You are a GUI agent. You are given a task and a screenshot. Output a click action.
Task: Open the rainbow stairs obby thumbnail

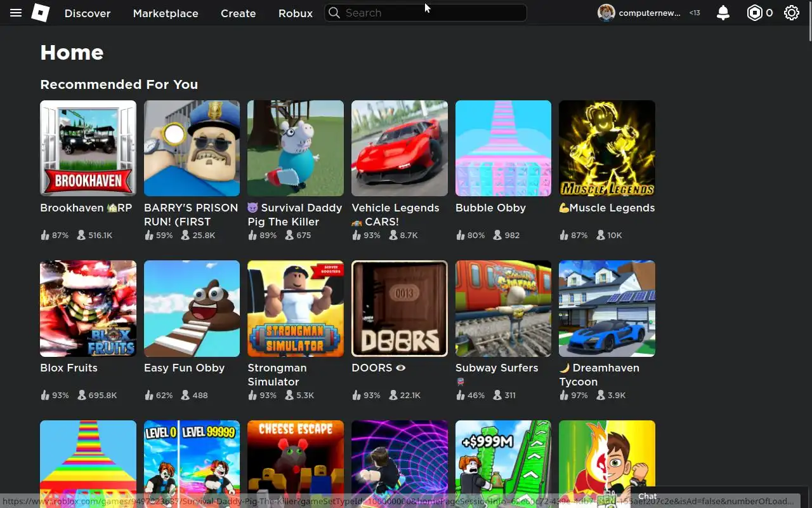click(88, 464)
